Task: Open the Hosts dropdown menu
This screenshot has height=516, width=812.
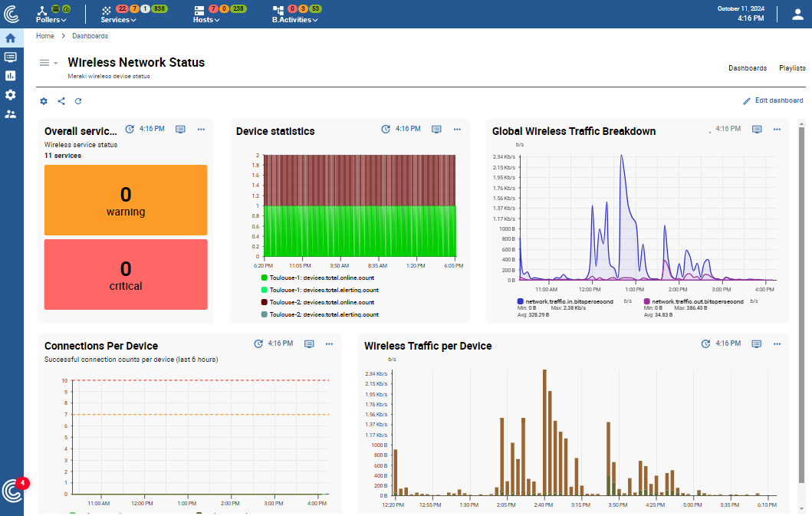Action: [205, 19]
